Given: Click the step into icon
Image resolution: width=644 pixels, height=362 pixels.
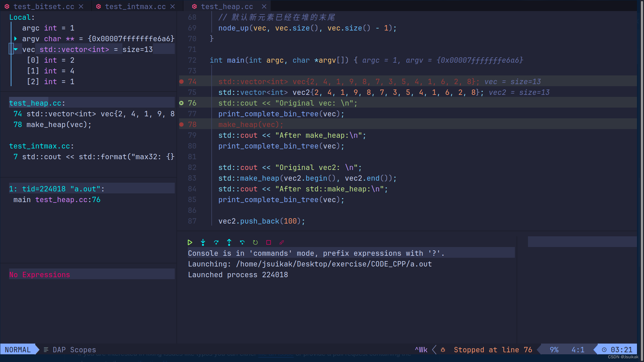Looking at the screenshot, I should click(x=203, y=242).
